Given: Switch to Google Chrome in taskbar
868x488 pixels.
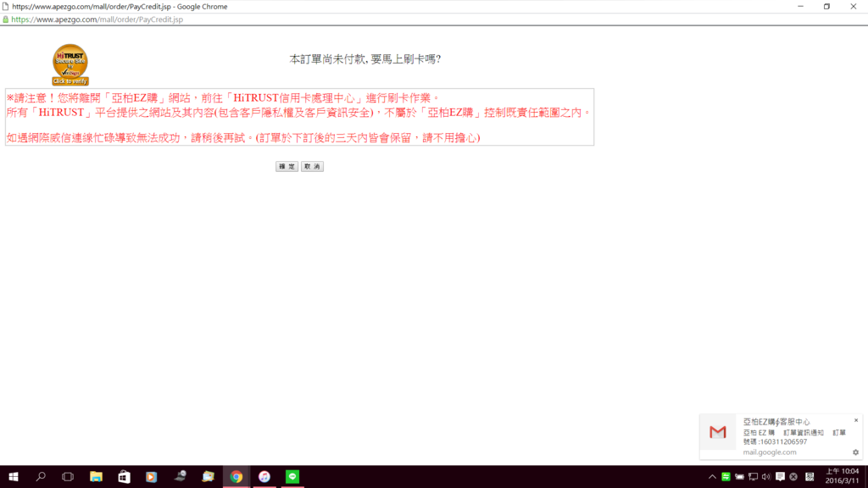Looking at the screenshot, I should click(236, 476).
